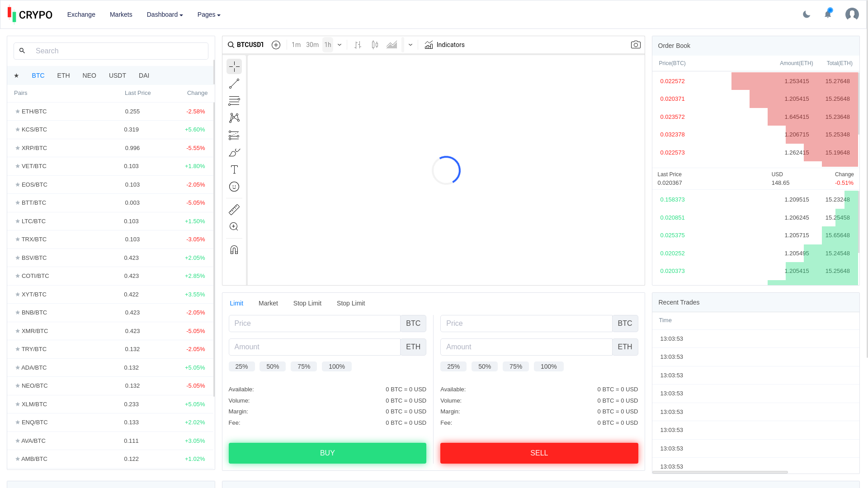Select the ruler measure tool
The height and width of the screenshot is (488, 868).
tap(234, 210)
